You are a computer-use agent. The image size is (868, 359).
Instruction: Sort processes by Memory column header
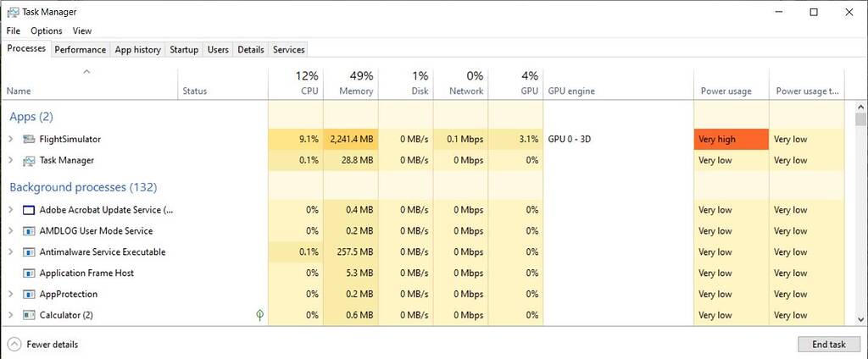(350, 83)
